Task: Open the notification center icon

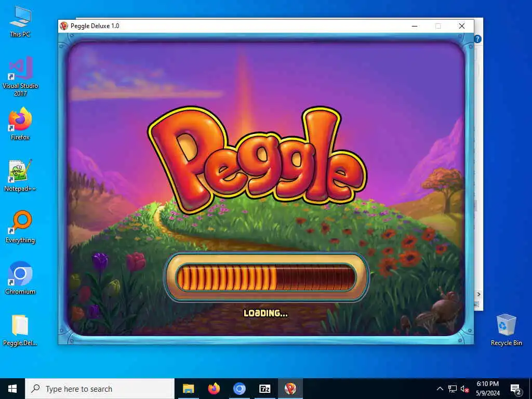Action: tap(515, 389)
